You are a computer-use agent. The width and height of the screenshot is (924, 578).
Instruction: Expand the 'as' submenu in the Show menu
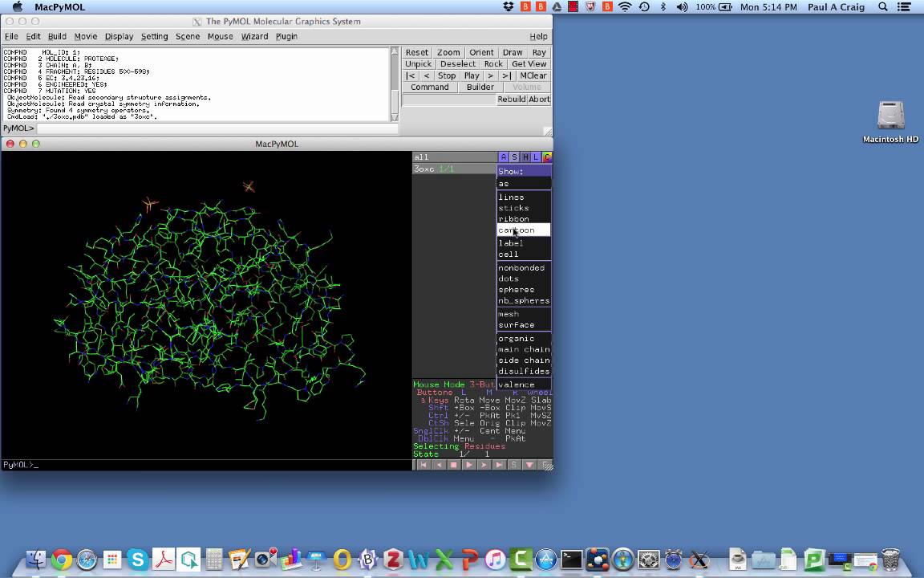[524, 184]
